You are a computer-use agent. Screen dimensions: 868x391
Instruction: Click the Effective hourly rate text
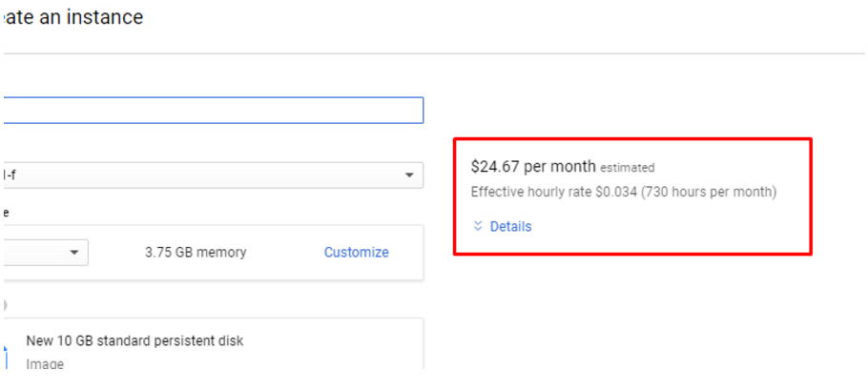tap(533, 192)
